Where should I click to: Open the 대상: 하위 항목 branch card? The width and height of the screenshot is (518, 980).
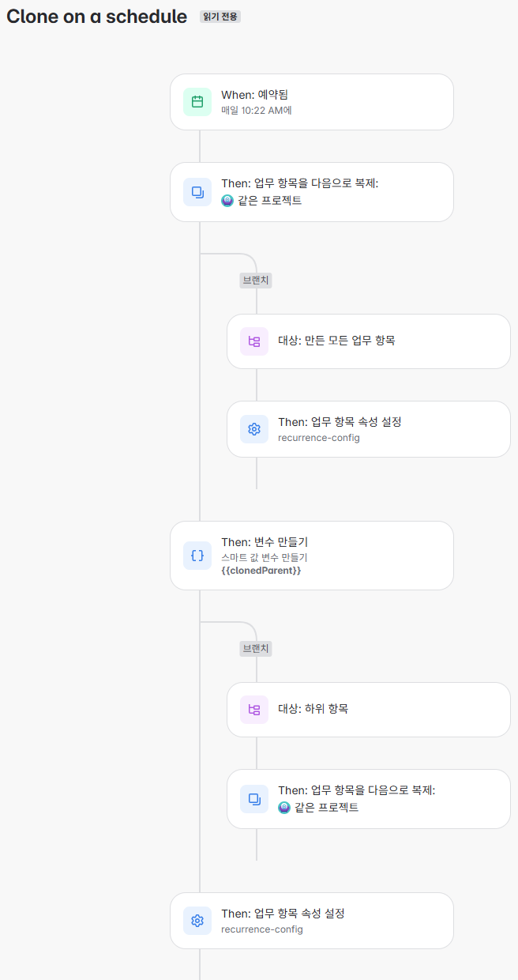pos(369,710)
